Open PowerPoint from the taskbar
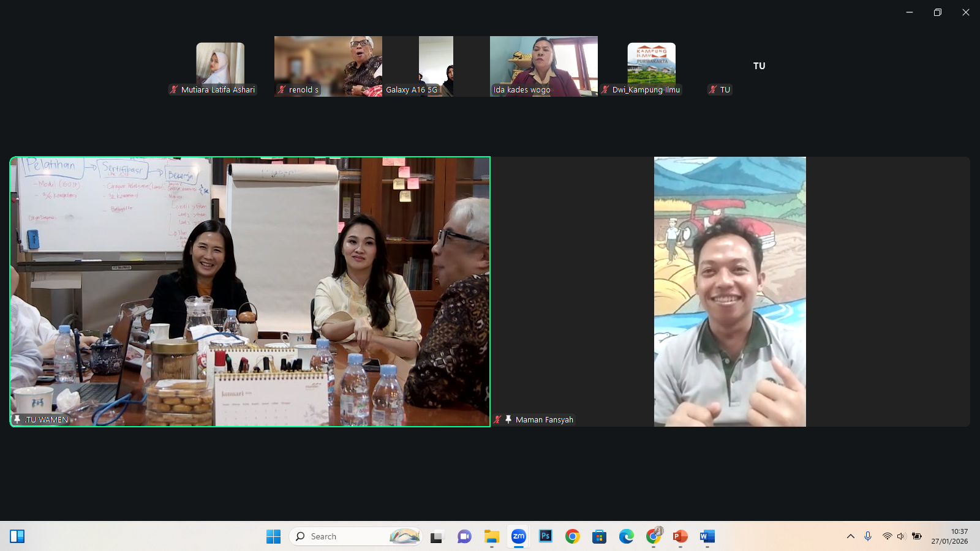The width and height of the screenshot is (980, 551). click(x=680, y=536)
